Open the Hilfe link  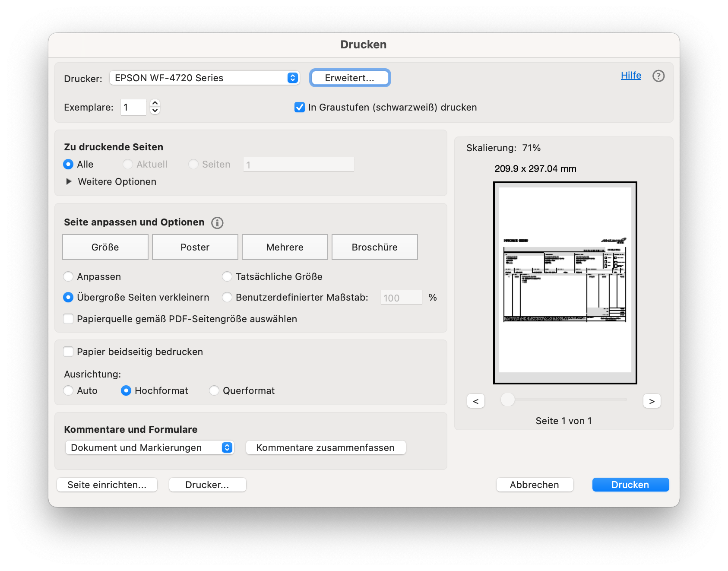631,75
